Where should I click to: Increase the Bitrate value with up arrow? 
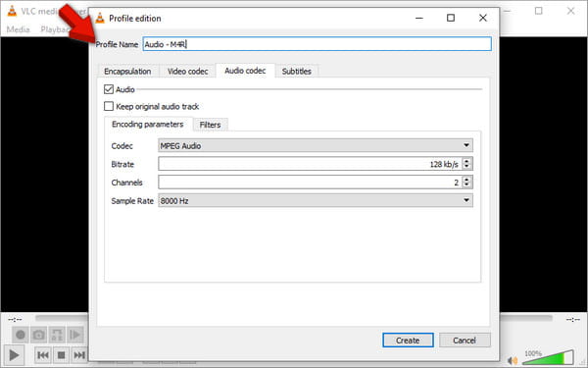(x=466, y=161)
